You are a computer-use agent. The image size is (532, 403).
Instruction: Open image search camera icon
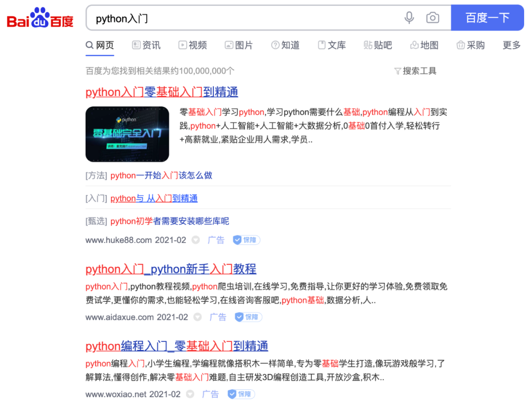tap(432, 18)
